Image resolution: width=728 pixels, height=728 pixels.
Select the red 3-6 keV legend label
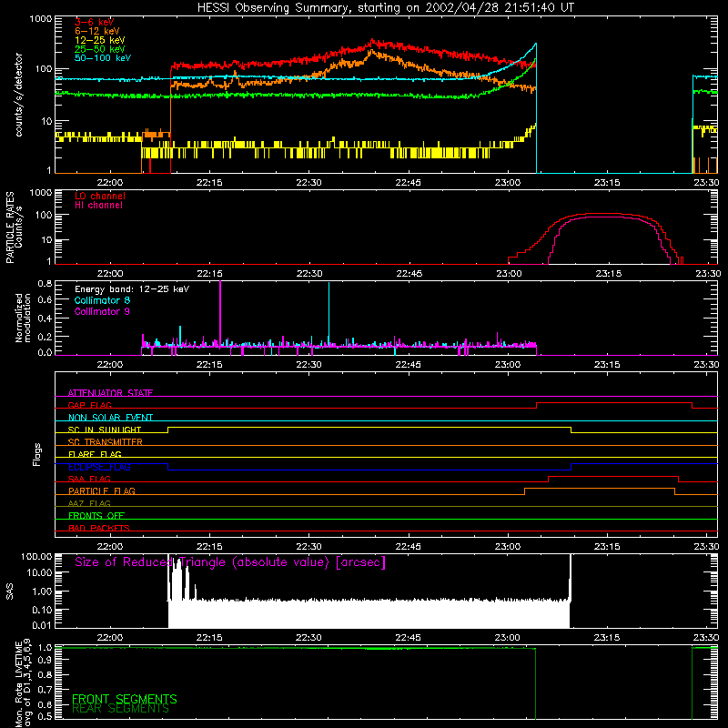(x=94, y=22)
